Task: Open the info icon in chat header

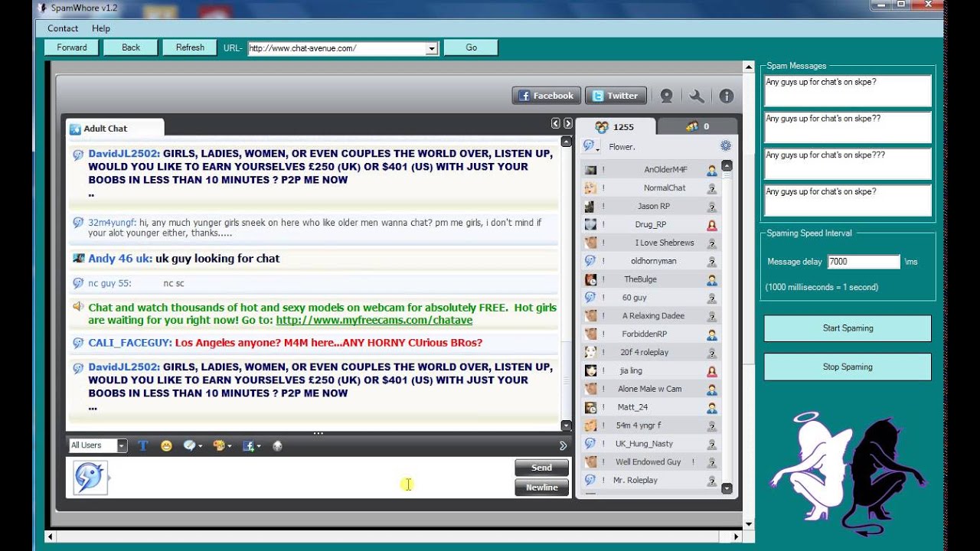Action: (727, 96)
